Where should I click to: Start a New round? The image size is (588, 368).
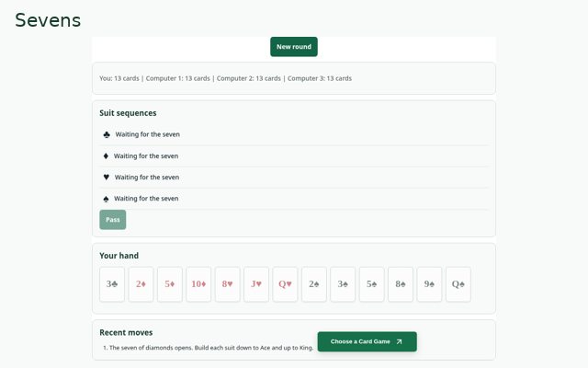coord(294,47)
